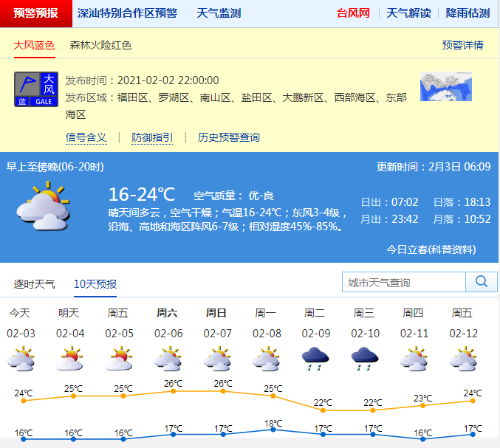Click the 02-09 rainy weather icon
Image resolution: width=500 pixels, height=448 pixels.
click(315, 359)
